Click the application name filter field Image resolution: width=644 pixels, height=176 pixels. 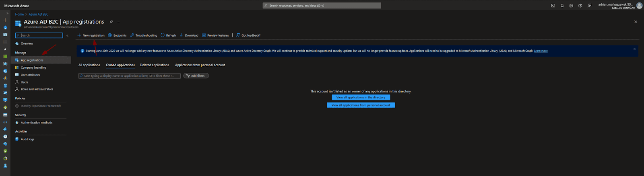(x=129, y=76)
